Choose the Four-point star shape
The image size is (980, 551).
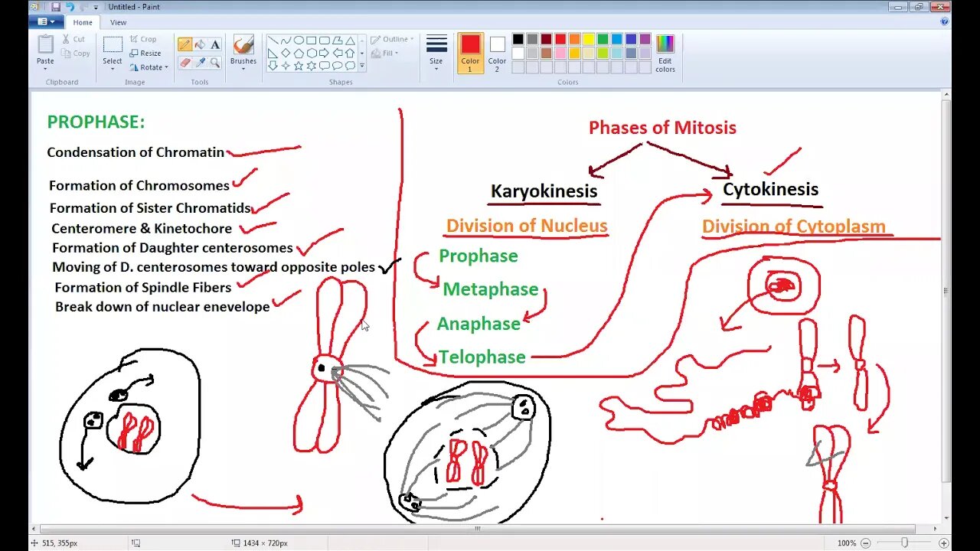pos(286,66)
